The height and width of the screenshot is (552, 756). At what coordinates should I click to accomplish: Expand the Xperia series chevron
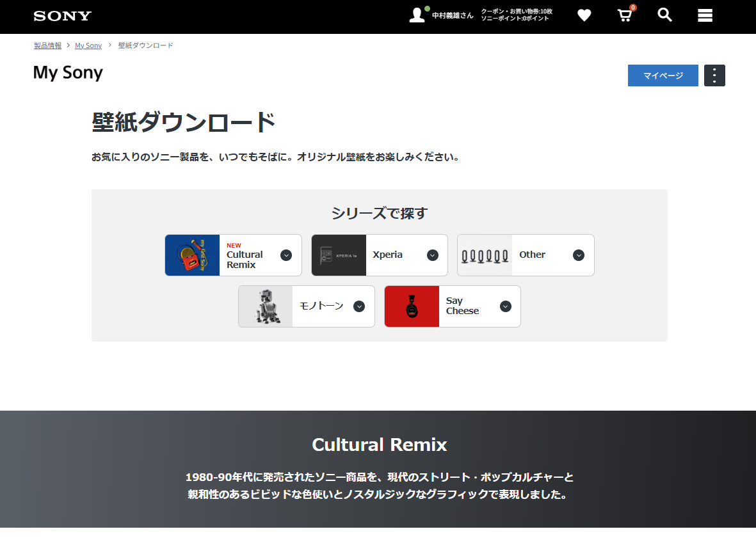pos(433,255)
